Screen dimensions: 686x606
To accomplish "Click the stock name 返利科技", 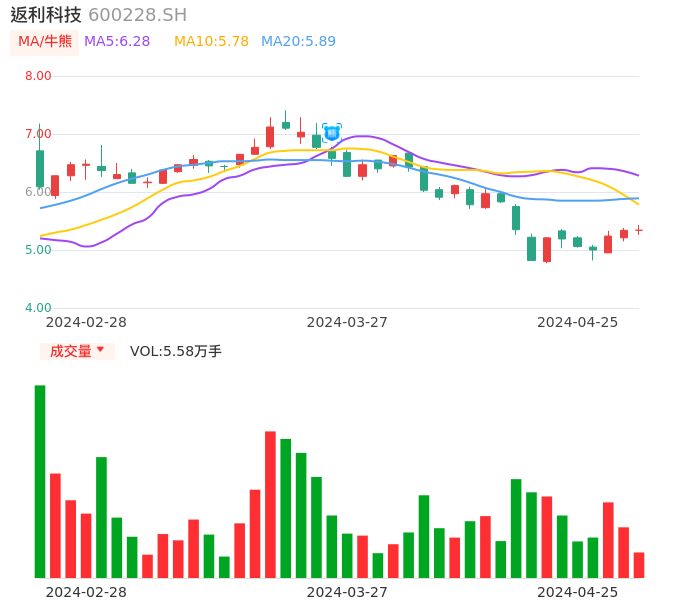I will [46, 15].
